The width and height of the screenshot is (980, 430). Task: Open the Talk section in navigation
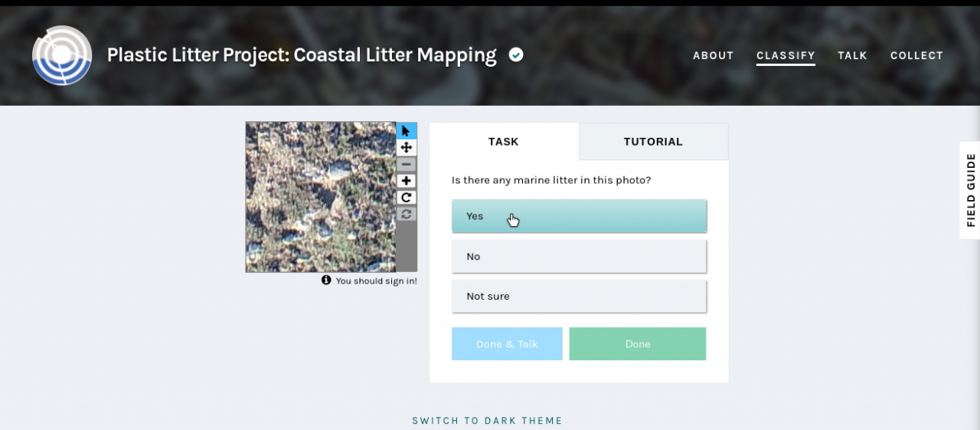coord(852,56)
